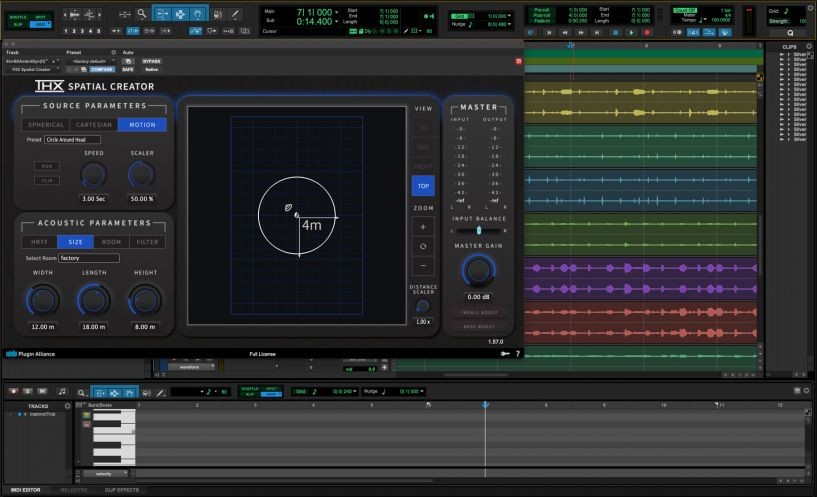Select the Grabber hand tool
817x497 pixels.
click(x=199, y=14)
